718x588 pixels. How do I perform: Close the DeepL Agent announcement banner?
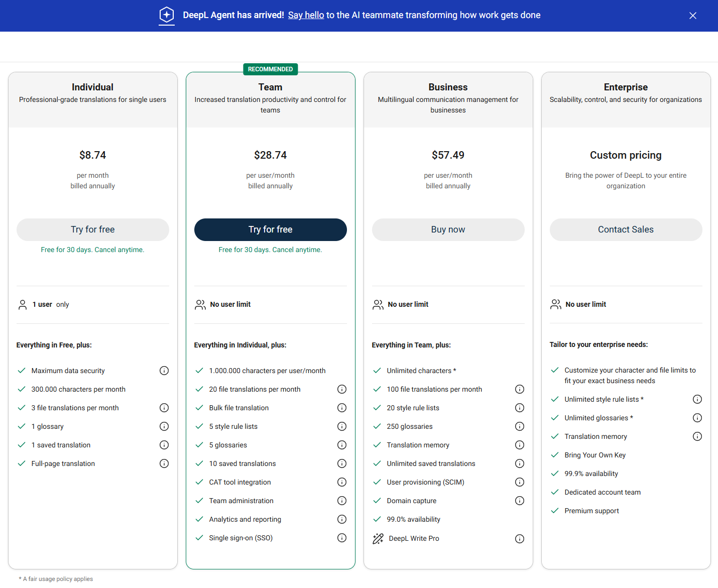(x=693, y=16)
